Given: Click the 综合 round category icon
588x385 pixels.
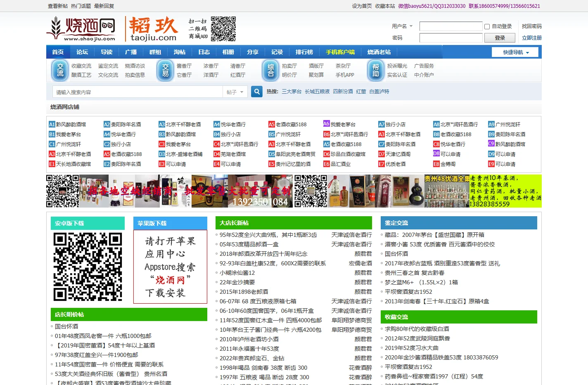Looking at the screenshot, I should pyautogui.click(x=271, y=70).
